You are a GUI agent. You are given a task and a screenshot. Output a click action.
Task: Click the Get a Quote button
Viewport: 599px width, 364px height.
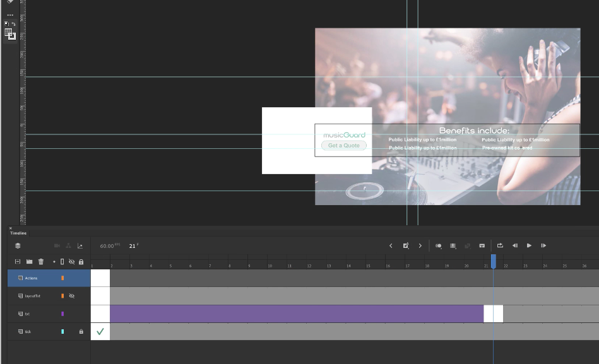pyautogui.click(x=343, y=146)
